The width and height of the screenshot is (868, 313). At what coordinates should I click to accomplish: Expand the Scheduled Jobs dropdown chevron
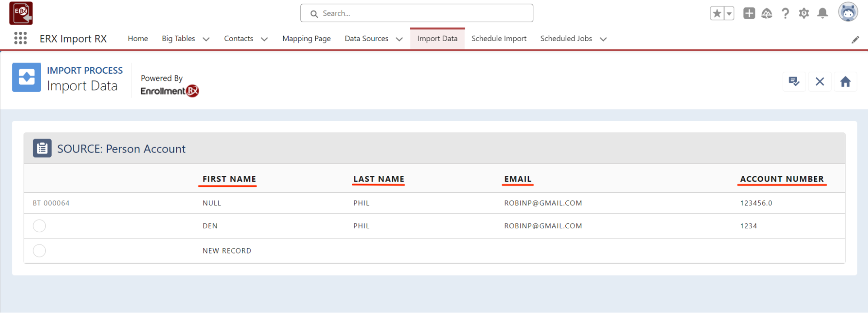[603, 39]
